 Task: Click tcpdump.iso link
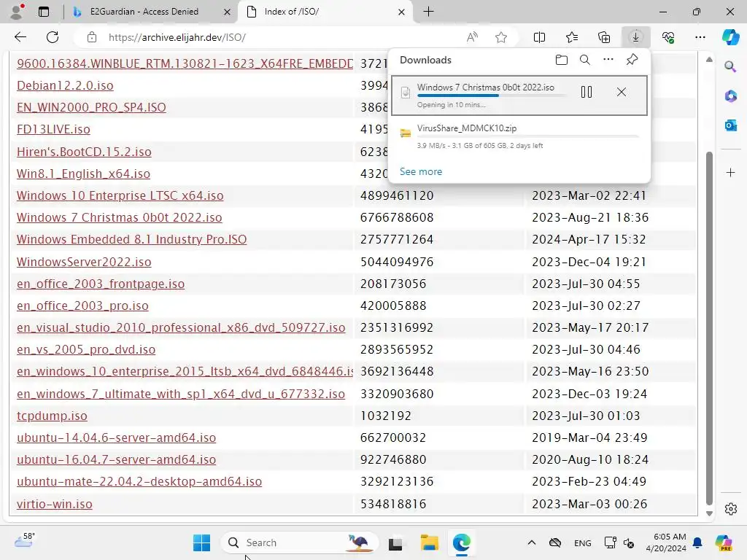tap(52, 415)
